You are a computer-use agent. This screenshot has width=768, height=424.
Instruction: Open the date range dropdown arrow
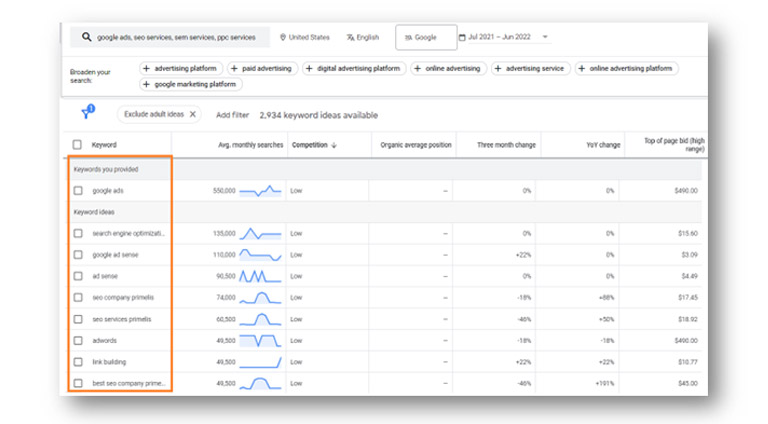(x=545, y=37)
